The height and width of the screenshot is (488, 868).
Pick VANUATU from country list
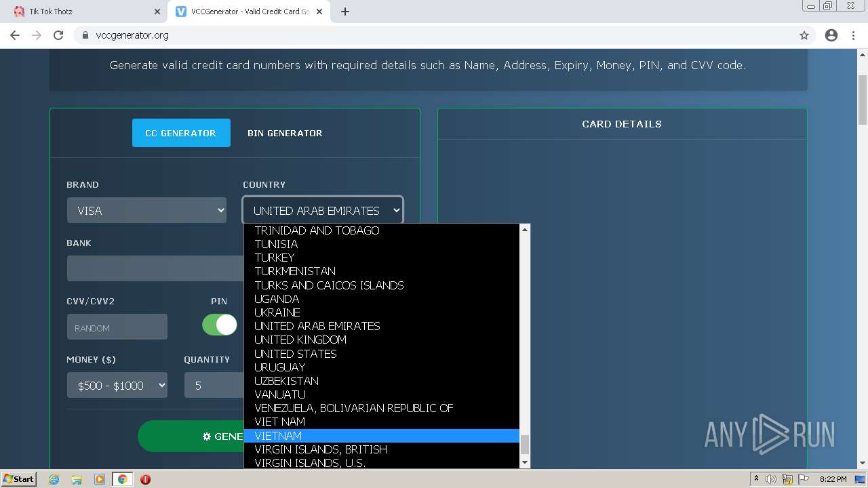click(x=382, y=394)
